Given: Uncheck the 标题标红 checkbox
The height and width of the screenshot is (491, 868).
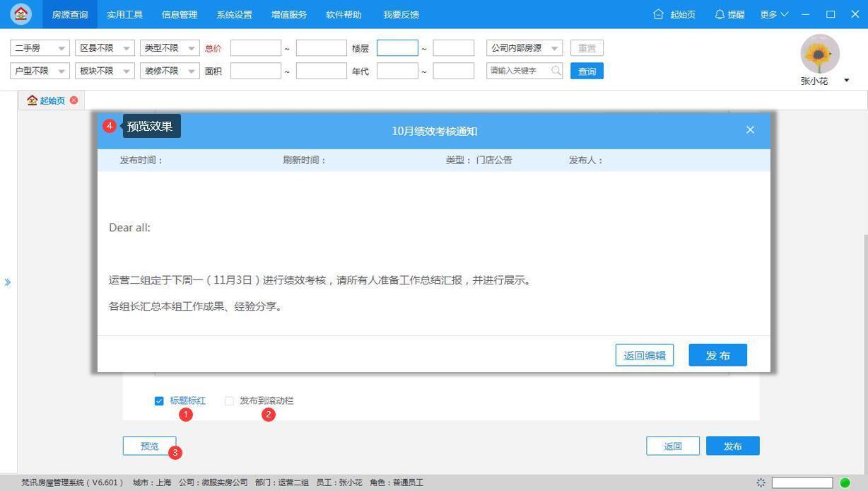Looking at the screenshot, I should click(159, 400).
